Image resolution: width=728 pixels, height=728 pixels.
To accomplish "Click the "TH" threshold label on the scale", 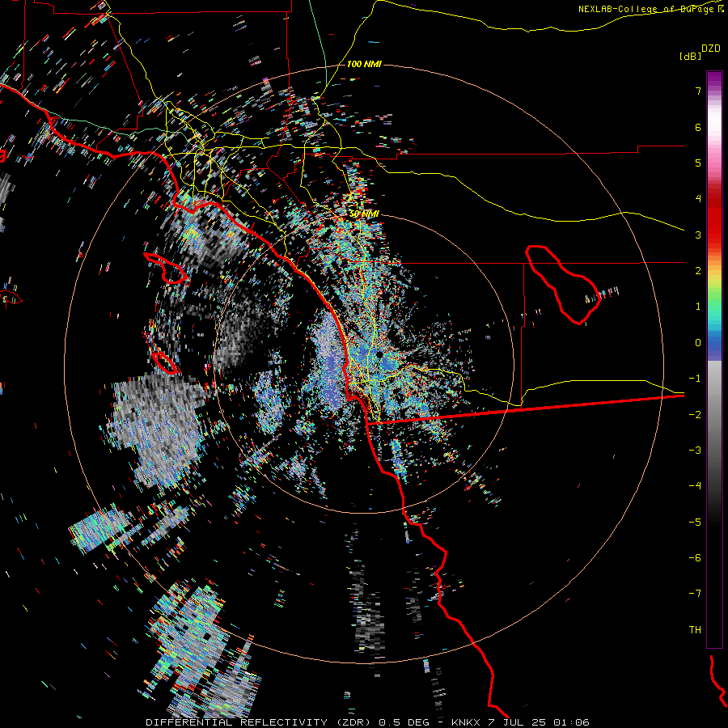I will (x=695, y=630).
